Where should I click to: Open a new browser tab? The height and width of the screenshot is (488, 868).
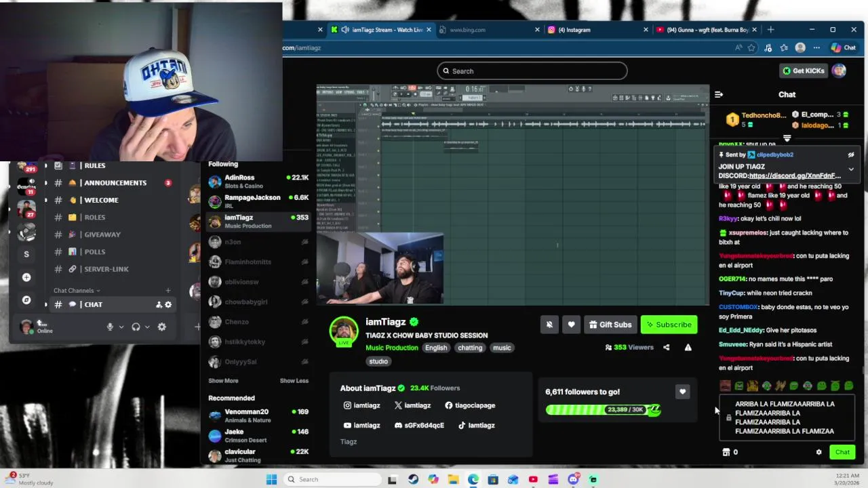[x=770, y=30]
